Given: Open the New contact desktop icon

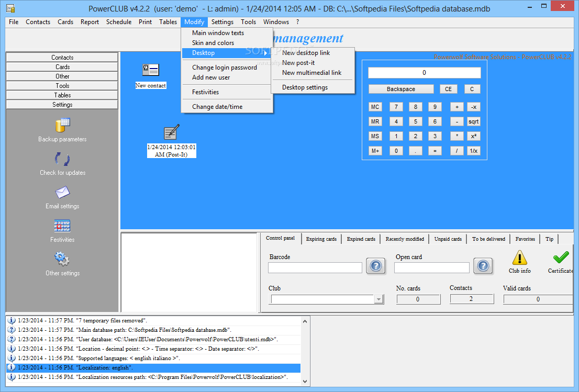Looking at the screenshot, I should coord(151,70).
